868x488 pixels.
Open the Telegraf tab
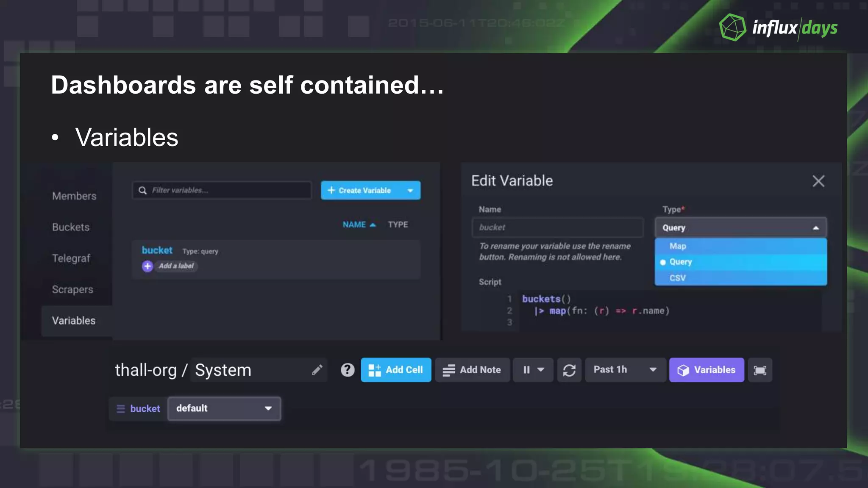point(71,258)
